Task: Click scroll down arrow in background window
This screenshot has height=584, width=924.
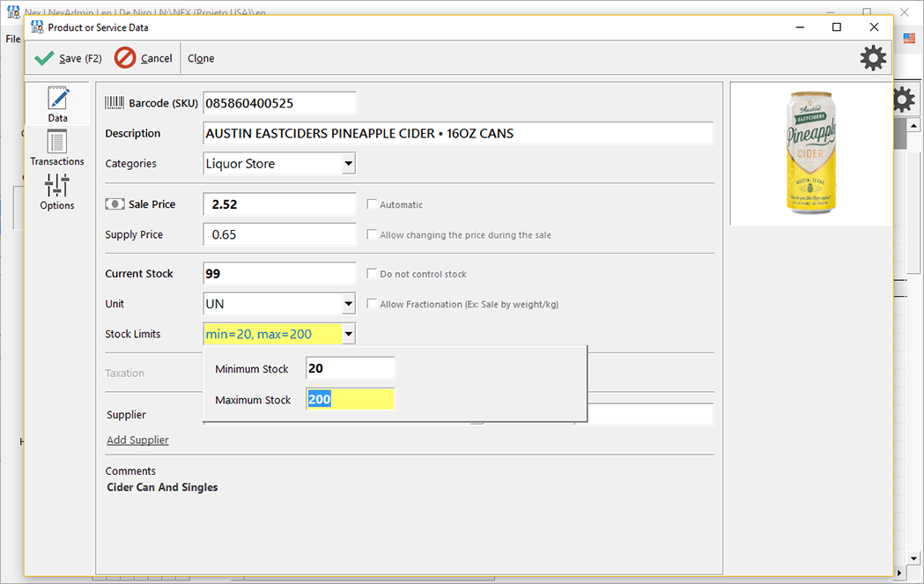Action: click(x=913, y=558)
